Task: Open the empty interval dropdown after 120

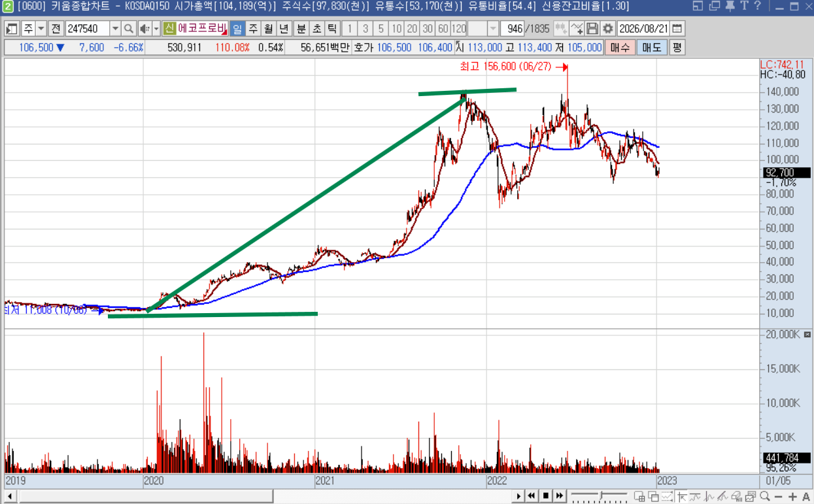Action: pos(493,29)
